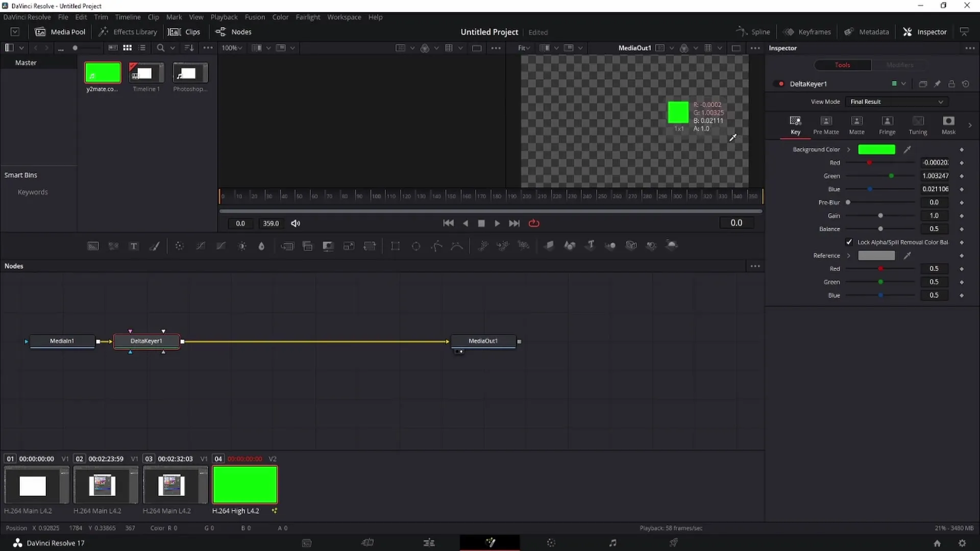Click the Background Color green swatch
The image size is (980, 551).
click(876, 149)
